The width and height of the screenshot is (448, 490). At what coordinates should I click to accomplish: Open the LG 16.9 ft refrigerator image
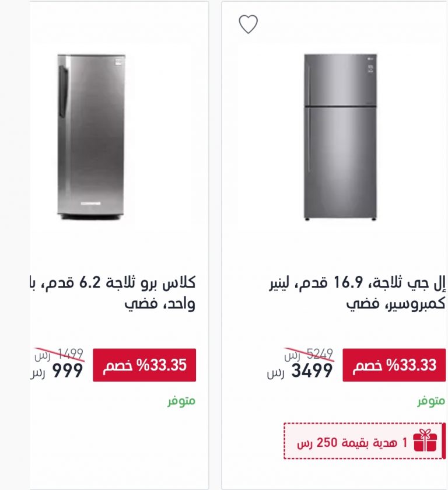340,137
